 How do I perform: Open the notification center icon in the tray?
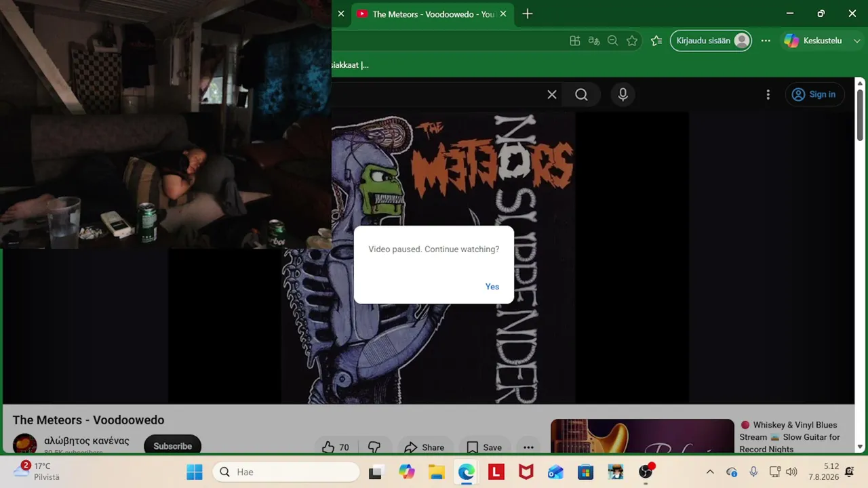(x=849, y=472)
